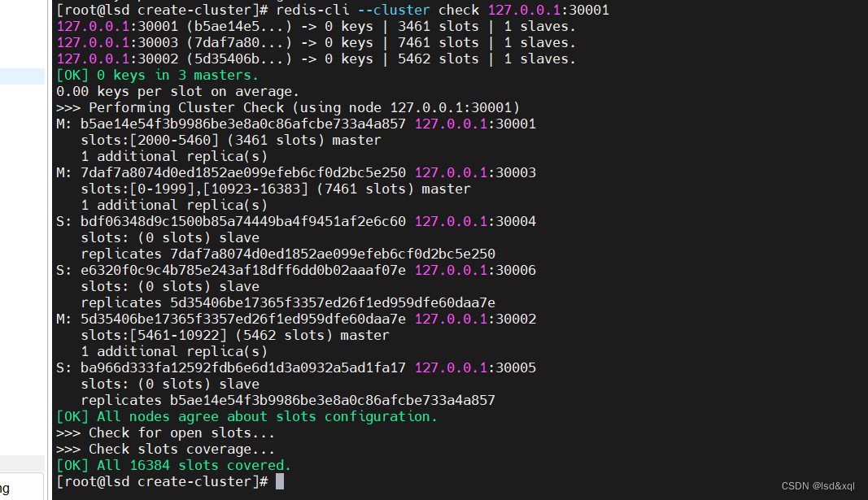The image size is (868, 500).
Task: Click the line "127.0.0.1:30001 (b5ae14e5...)" summary
Action: [x=316, y=26]
